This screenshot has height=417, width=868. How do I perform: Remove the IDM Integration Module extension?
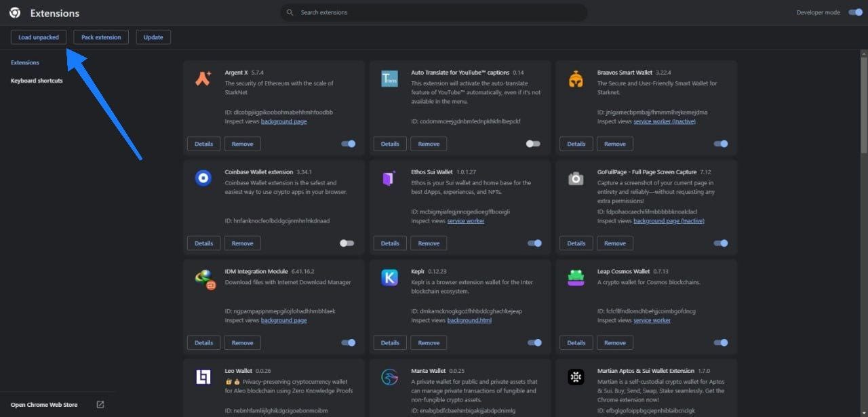click(242, 342)
